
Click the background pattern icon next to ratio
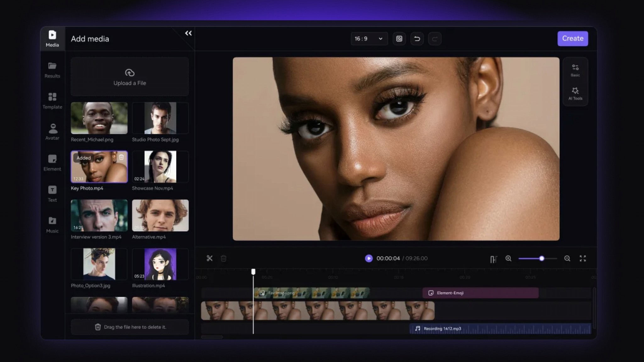pyautogui.click(x=399, y=39)
